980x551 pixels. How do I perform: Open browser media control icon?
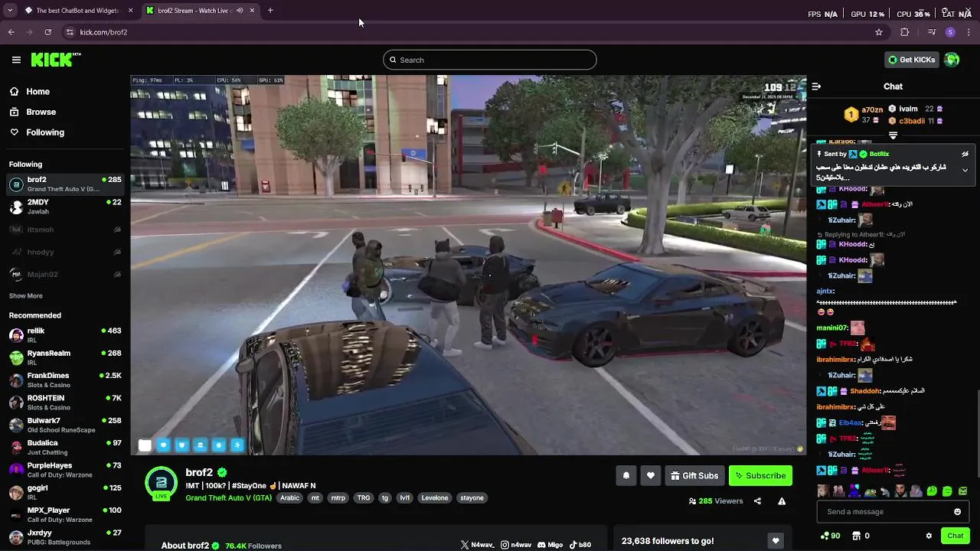[931, 32]
